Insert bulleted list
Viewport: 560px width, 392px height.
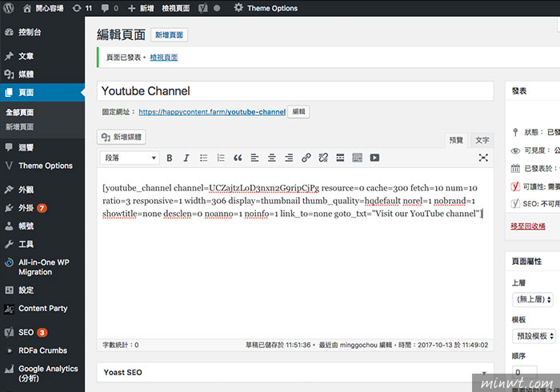pyautogui.click(x=203, y=158)
